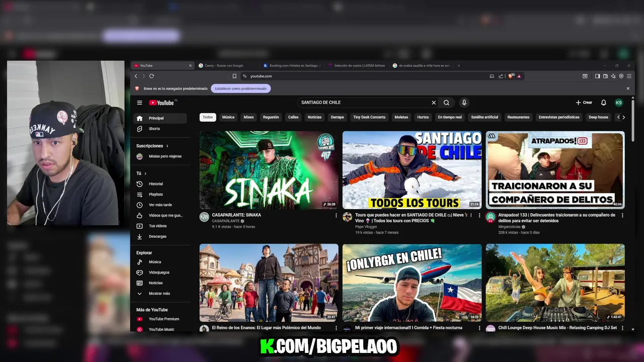Image resolution: width=644 pixels, height=362 pixels.
Task: Switch to Camry Google search tab
Action: pos(227,65)
